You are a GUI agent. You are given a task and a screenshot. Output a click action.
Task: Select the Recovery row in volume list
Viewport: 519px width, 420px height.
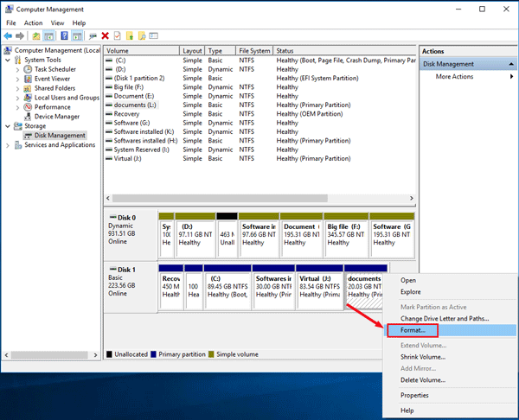point(259,114)
